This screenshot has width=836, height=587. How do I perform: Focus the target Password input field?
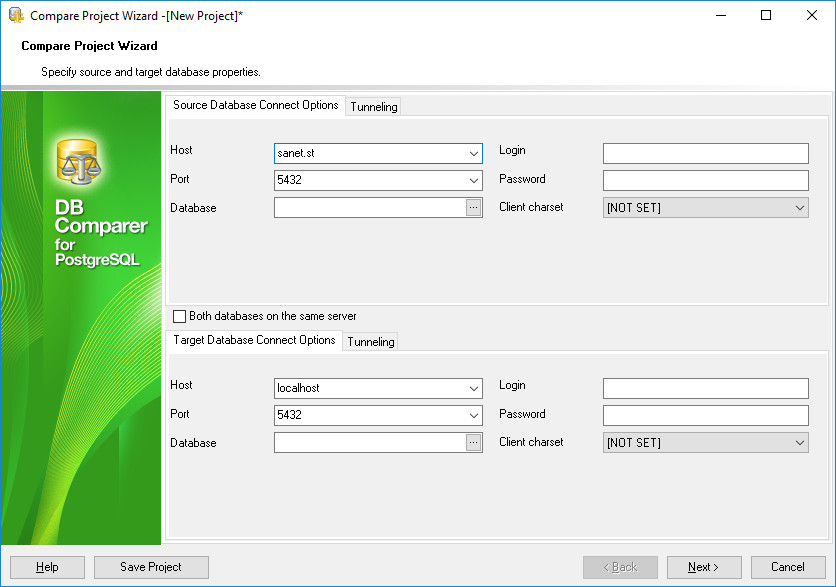(705, 415)
